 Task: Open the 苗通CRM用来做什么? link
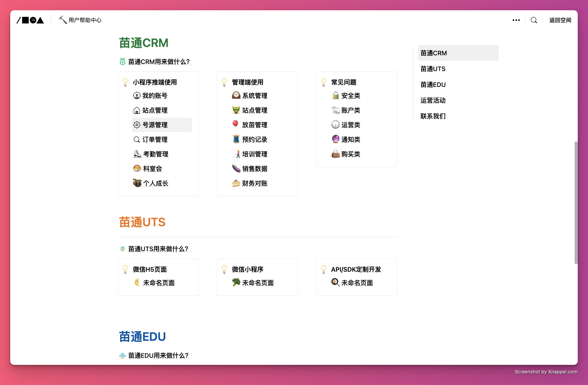[x=159, y=62]
